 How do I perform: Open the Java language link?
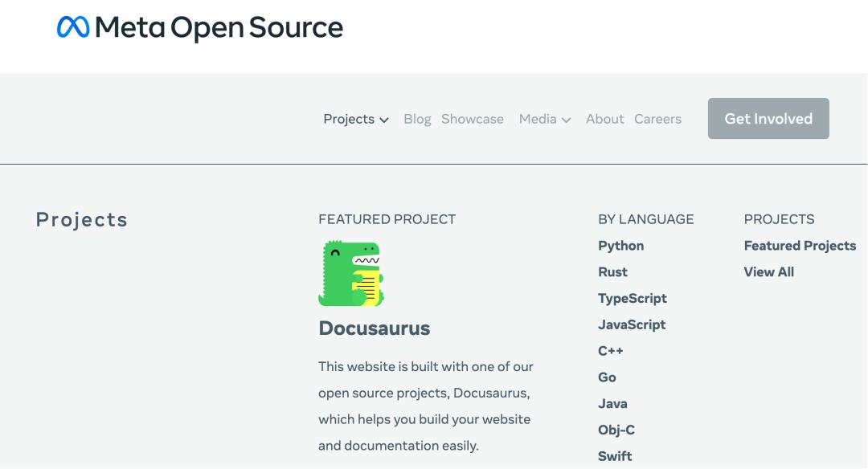pyautogui.click(x=612, y=404)
